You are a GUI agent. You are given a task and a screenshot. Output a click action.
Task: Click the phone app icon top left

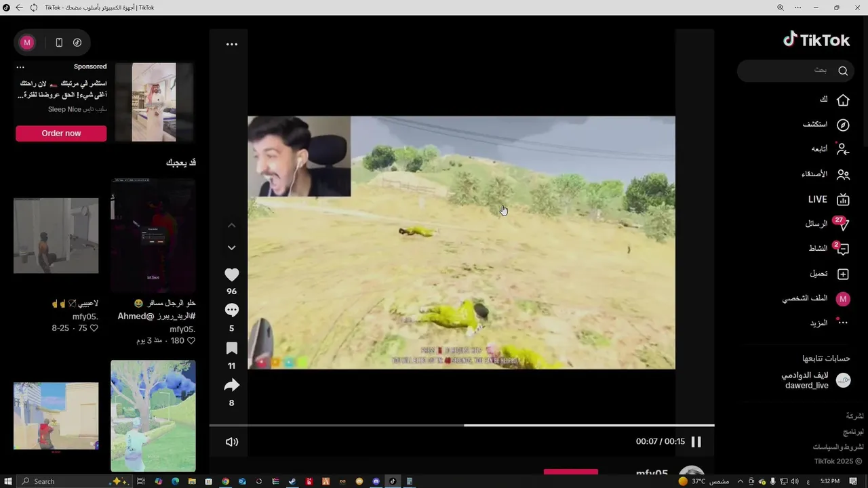pyautogui.click(x=59, y=43)
